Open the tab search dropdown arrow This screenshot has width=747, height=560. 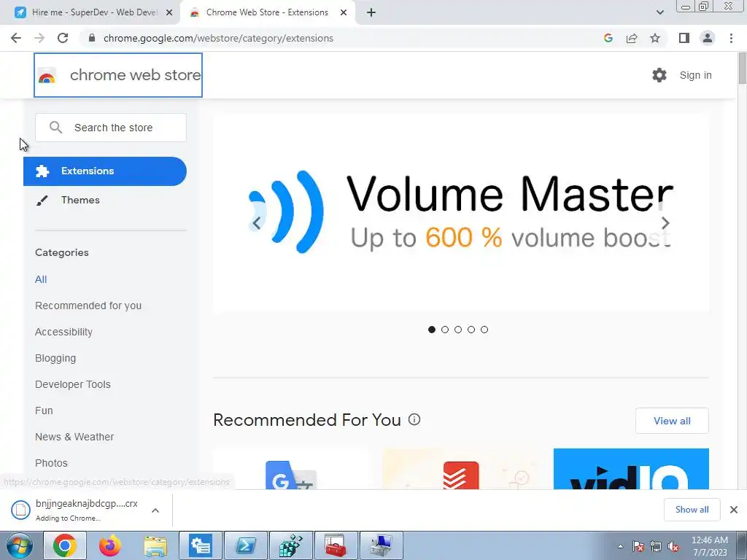(659, 12)
